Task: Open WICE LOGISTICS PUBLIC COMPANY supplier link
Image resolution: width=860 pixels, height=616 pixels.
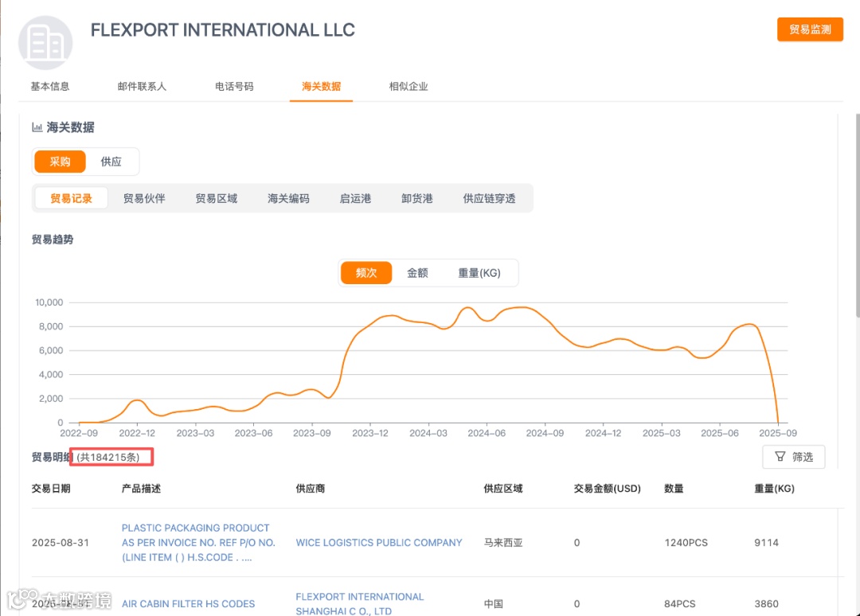Action: pyautogui.click(x=379, y=543)
